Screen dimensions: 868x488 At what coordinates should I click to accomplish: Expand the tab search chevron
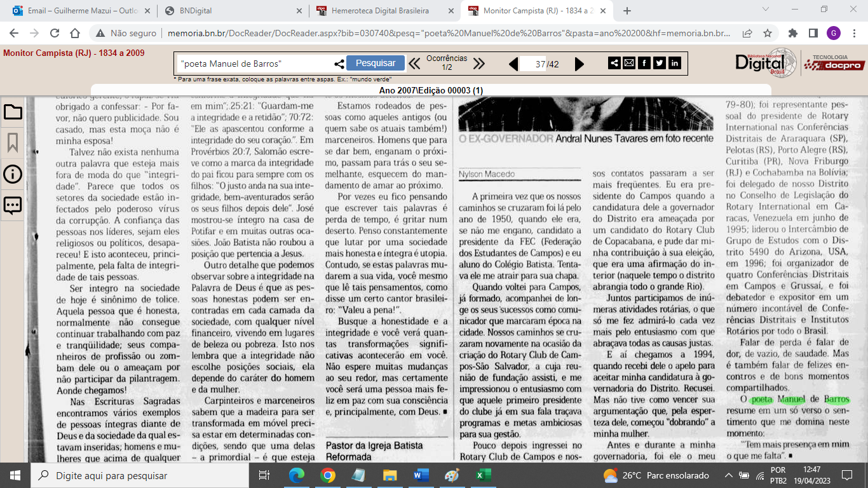click(x=766, y=10)
